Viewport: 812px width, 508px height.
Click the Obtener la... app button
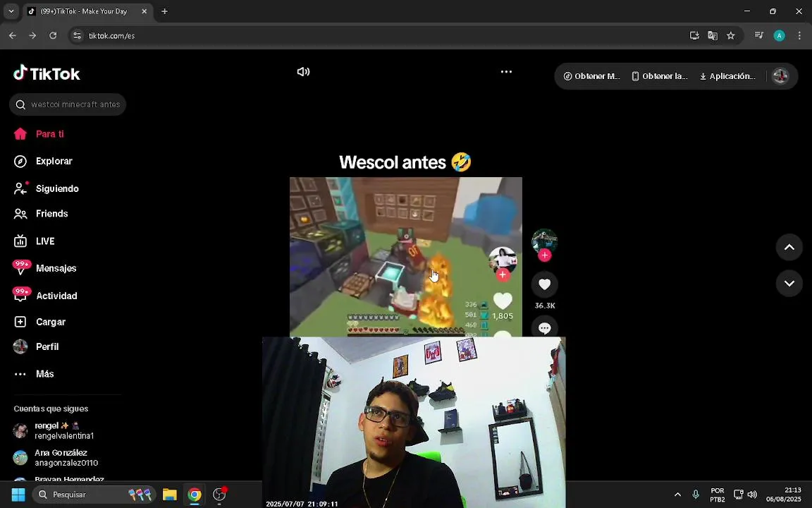659,76
